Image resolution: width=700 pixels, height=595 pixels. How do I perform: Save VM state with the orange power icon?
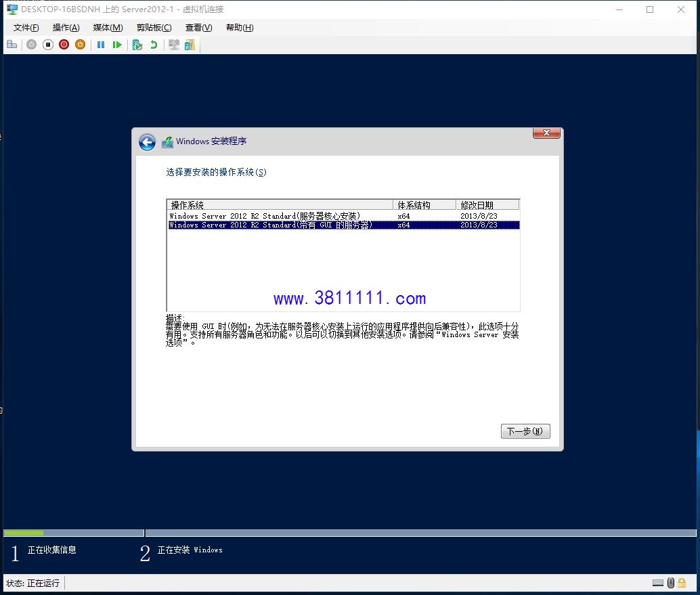tap(81, 45)
